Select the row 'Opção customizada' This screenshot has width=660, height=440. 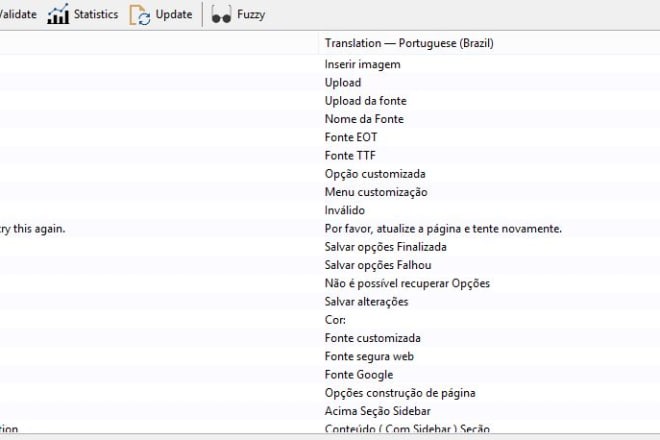(375, 174)
